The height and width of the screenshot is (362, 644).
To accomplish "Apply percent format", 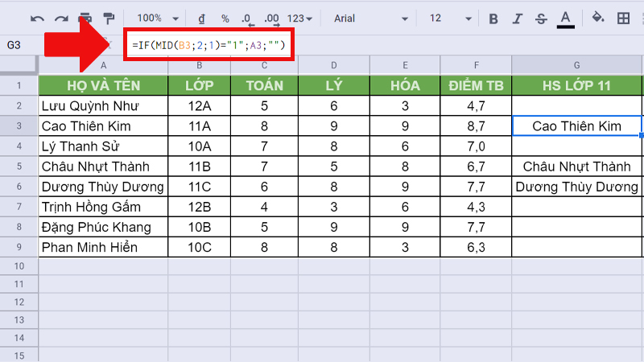I will pos(225,18).
